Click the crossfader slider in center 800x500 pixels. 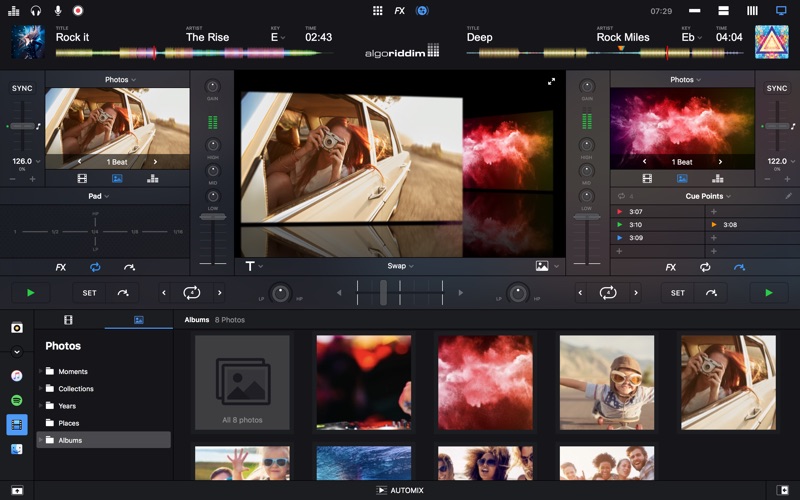click(383, 293)
